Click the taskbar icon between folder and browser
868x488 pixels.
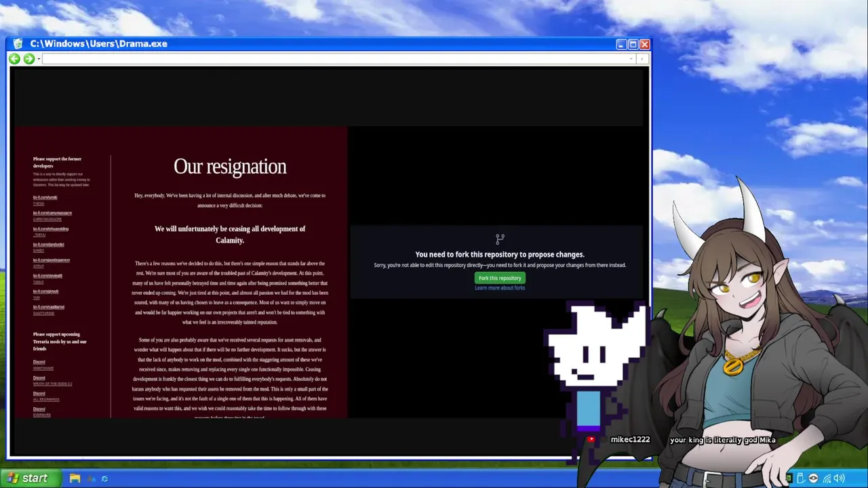(91, 479)
